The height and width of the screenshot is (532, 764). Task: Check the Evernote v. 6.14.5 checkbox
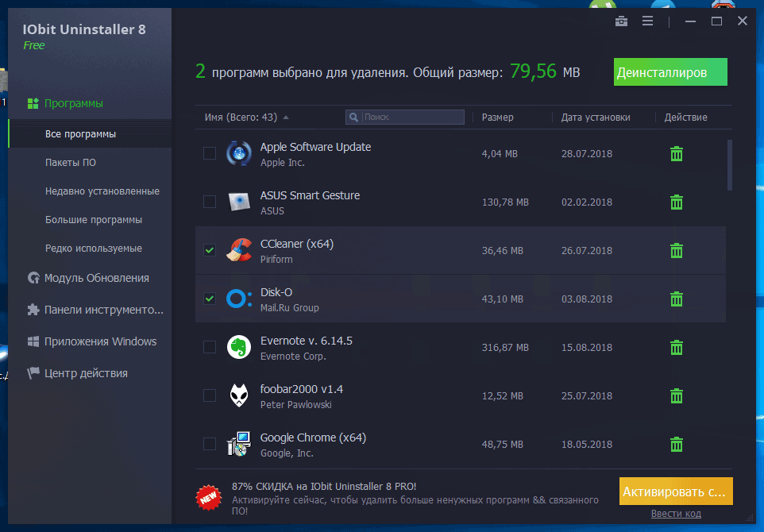tap(210, 347)
